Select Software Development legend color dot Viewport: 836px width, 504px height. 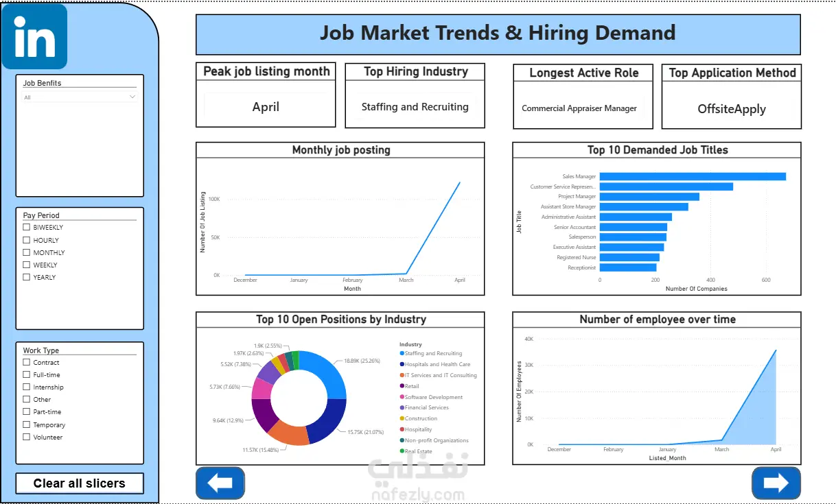[x=402, y=397]
